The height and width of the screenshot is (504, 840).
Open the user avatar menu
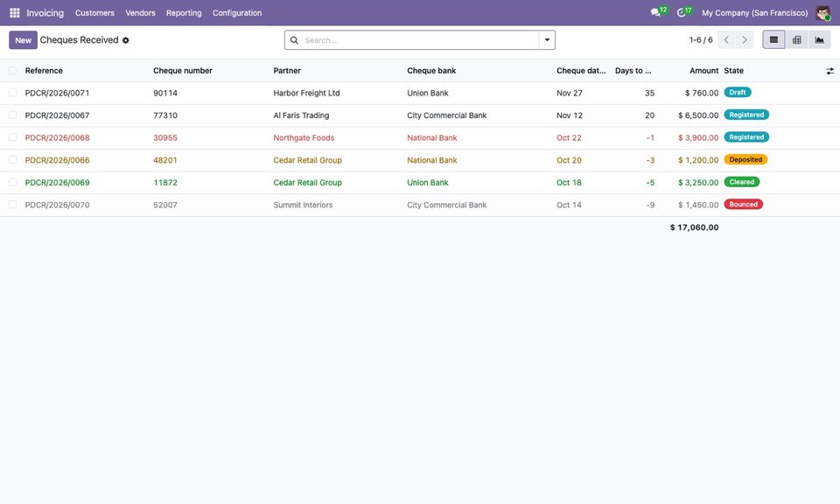(x=822, y=13)
